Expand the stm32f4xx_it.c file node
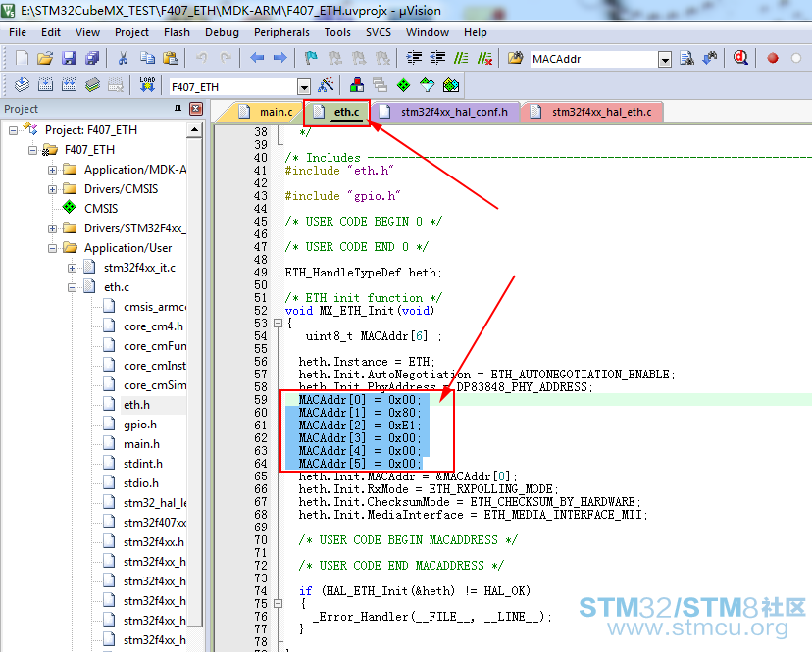This screenshot has width=812, height=652. (72, 268)
